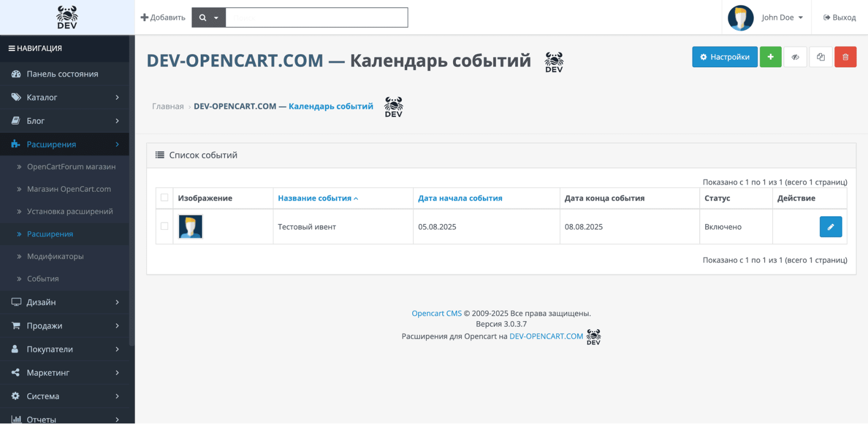Click the crab logo next to page title
This screenshot has height=424, width=868.
point(554,62)
